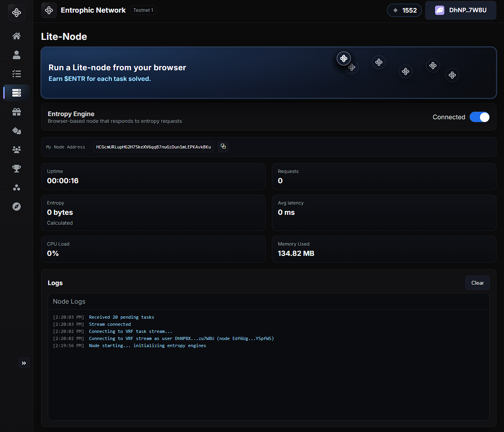Click the Testnet 1 network badge

(x=143, y=10)
